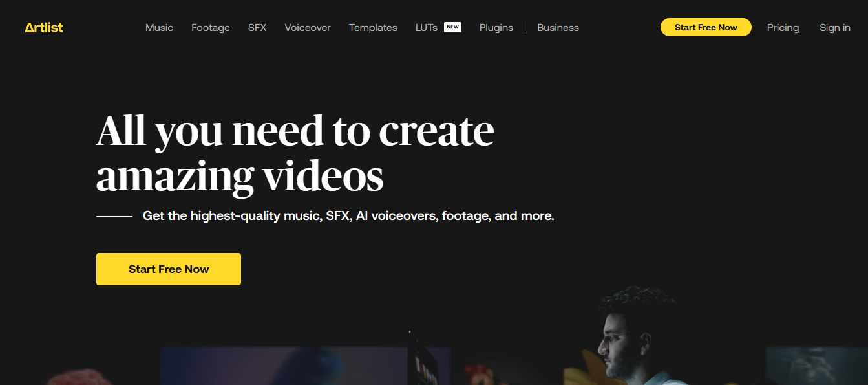Click the Sign in link
Viewport: 868px width, 385px height.
[835, 28]
